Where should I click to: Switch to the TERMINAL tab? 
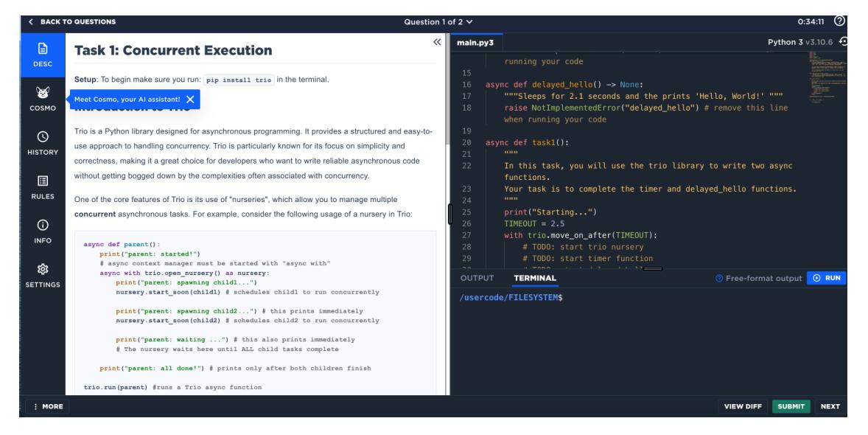click(x=535, y=278)
